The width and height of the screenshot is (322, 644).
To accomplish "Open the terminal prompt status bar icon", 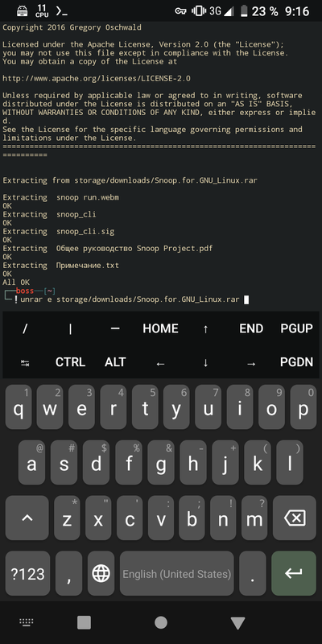I will point(62,11).
